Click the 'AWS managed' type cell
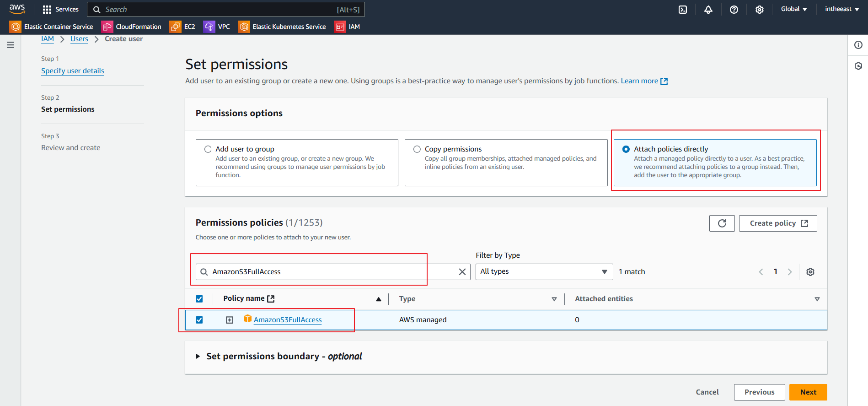 [x=423, y=320]
